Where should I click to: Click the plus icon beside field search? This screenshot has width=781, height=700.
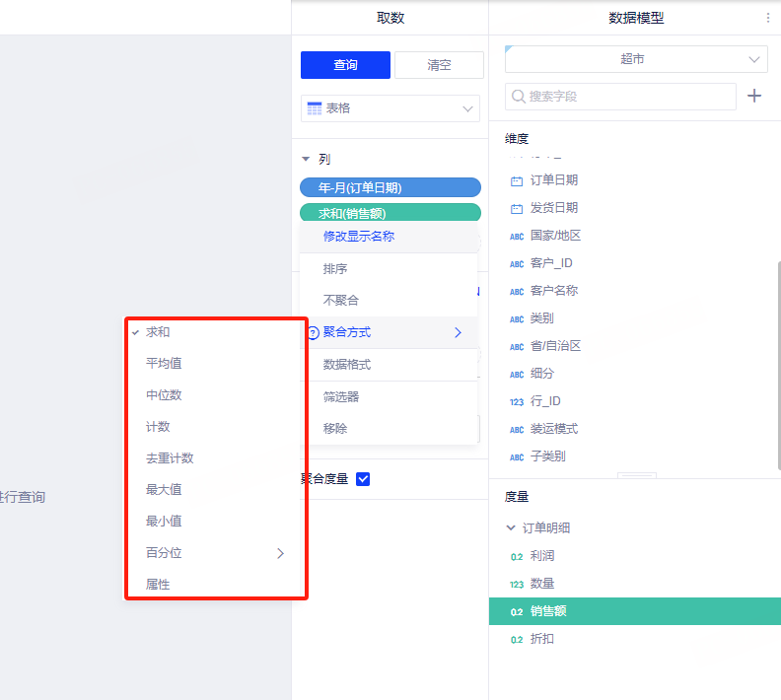point(754,96)
